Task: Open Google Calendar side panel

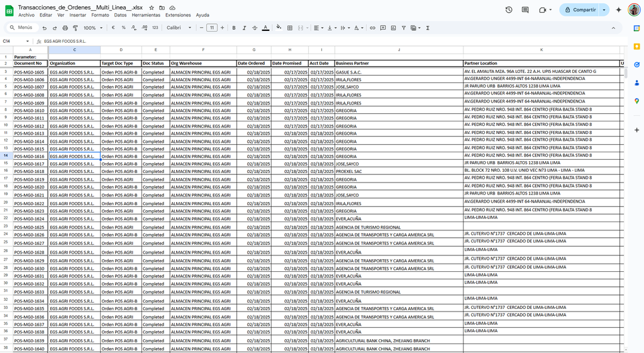Action: [x=636, y=28]
